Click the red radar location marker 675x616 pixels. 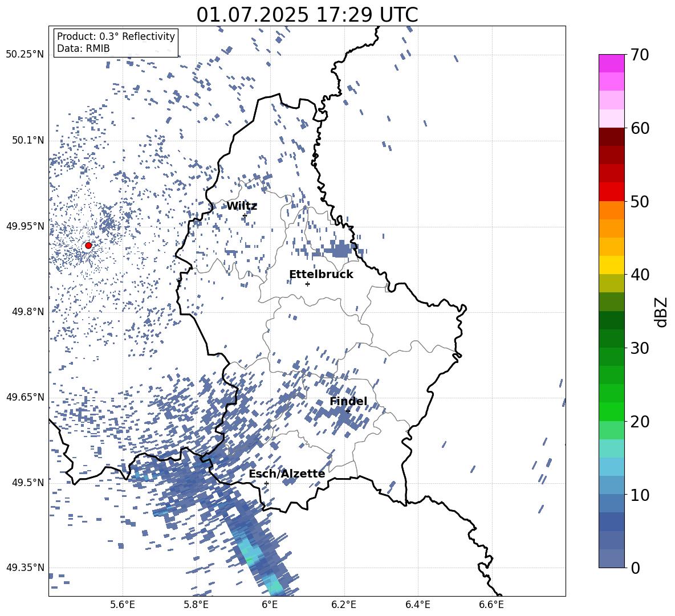point(88,245)
